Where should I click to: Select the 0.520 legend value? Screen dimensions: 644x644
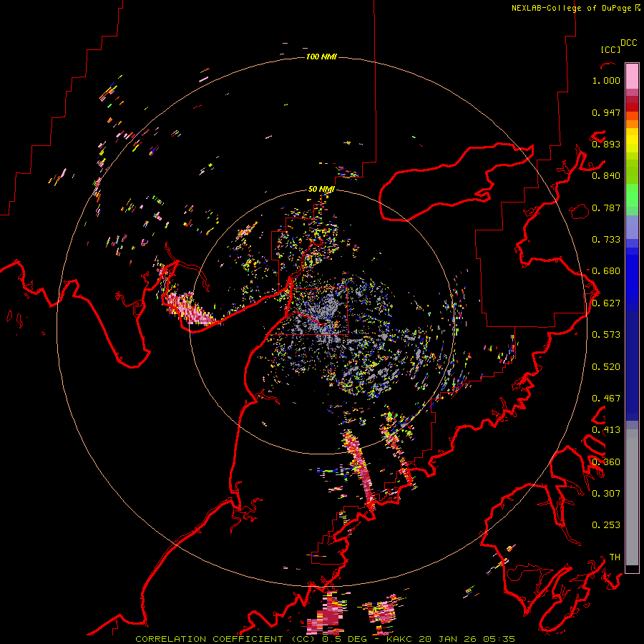[606, 367]
